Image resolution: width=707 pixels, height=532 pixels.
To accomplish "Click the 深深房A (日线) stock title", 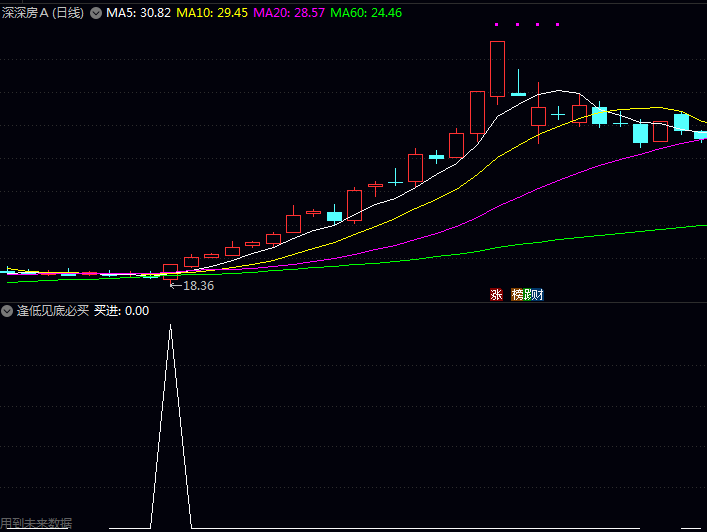I will [x=44, y=13].
